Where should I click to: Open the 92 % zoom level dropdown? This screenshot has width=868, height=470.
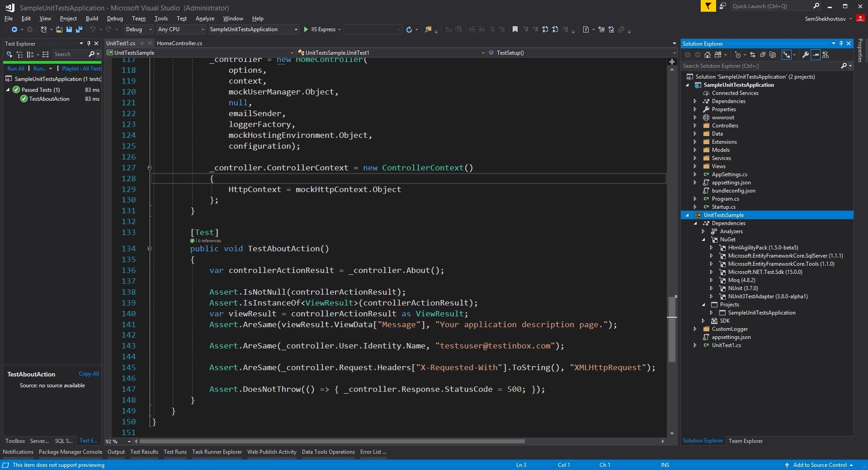point(118,442)
